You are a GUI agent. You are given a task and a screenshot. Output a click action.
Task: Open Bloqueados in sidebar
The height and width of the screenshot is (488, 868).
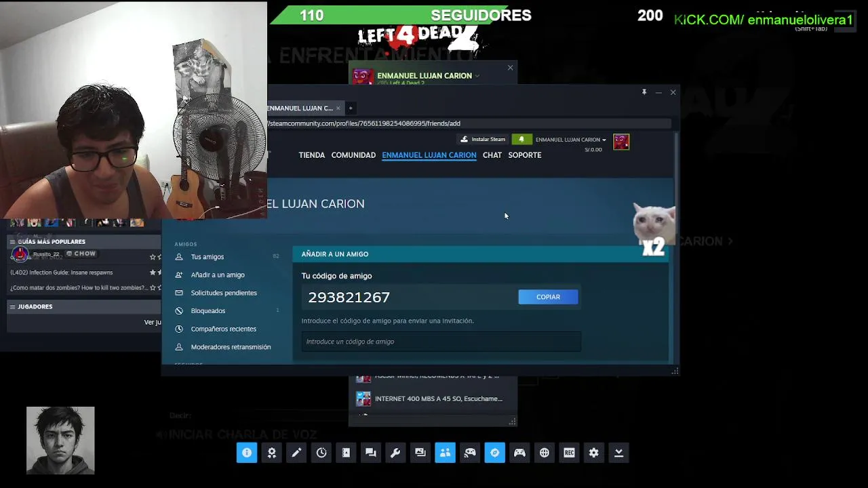(208, 311)
